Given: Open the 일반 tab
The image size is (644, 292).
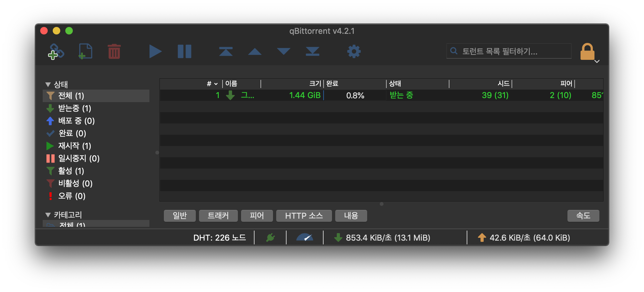Looking at the screenshot, I should pyautogui.click(x=180, y=216).
